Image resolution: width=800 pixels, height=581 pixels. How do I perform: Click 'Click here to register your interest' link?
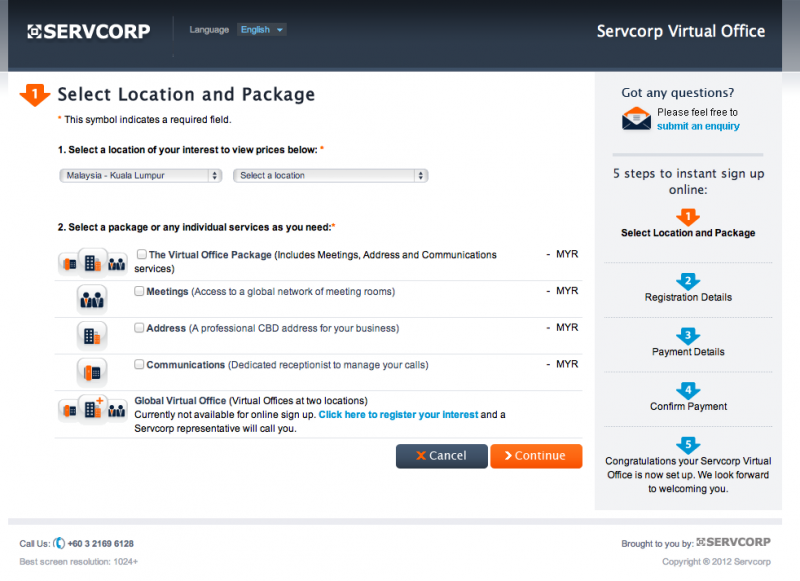click(398, 415)
